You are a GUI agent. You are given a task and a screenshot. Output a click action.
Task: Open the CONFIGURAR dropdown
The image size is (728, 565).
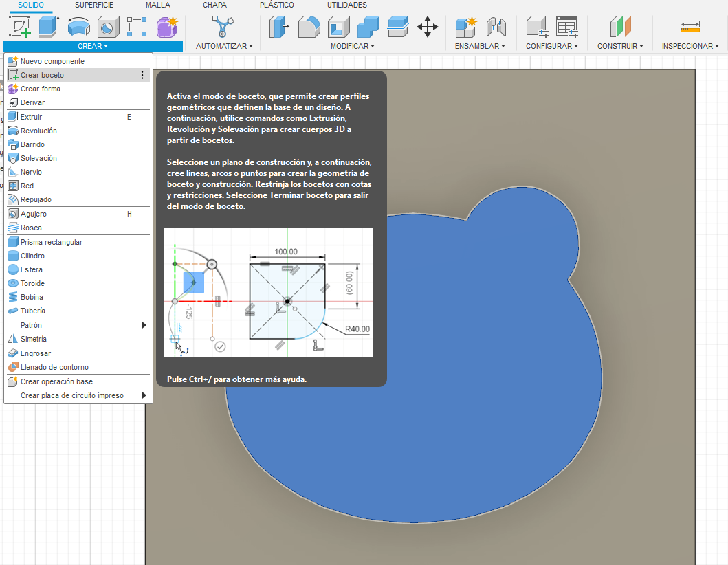[x=551, y=47]
